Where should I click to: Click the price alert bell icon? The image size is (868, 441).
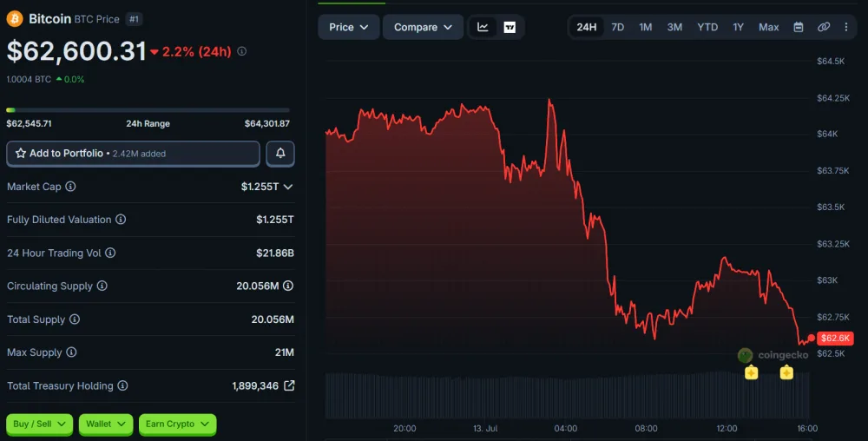coord(280,154)
